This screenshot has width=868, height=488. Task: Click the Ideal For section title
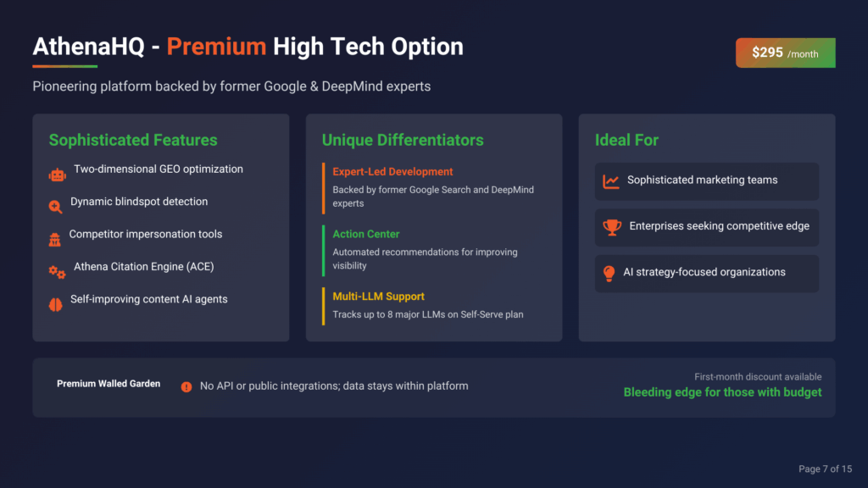(626, 141)
